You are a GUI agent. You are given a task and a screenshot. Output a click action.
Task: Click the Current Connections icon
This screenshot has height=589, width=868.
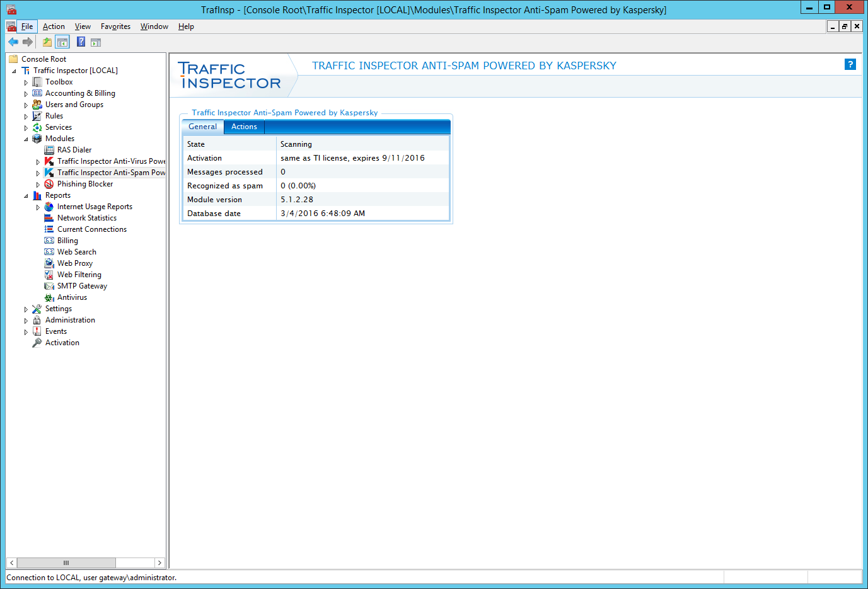pos(49,229)
